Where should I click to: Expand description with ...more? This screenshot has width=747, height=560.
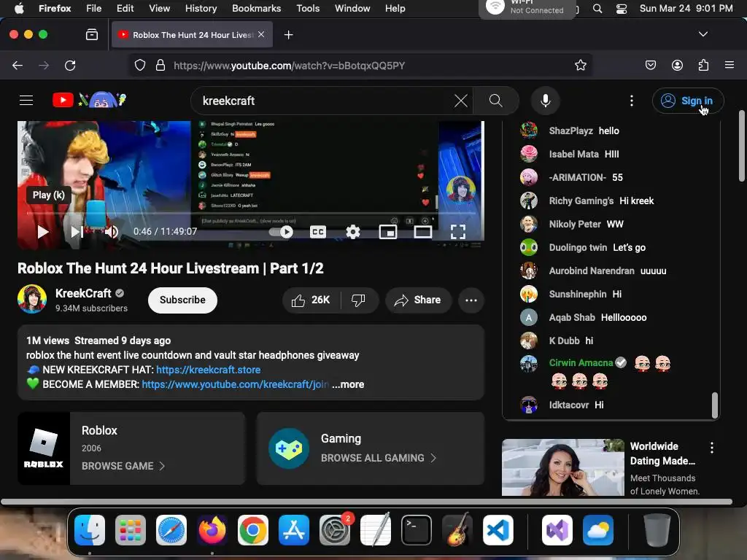[348, 384]
